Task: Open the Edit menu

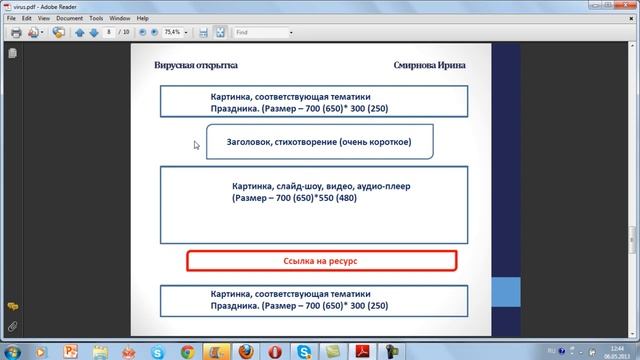Action: coord(27,18)
